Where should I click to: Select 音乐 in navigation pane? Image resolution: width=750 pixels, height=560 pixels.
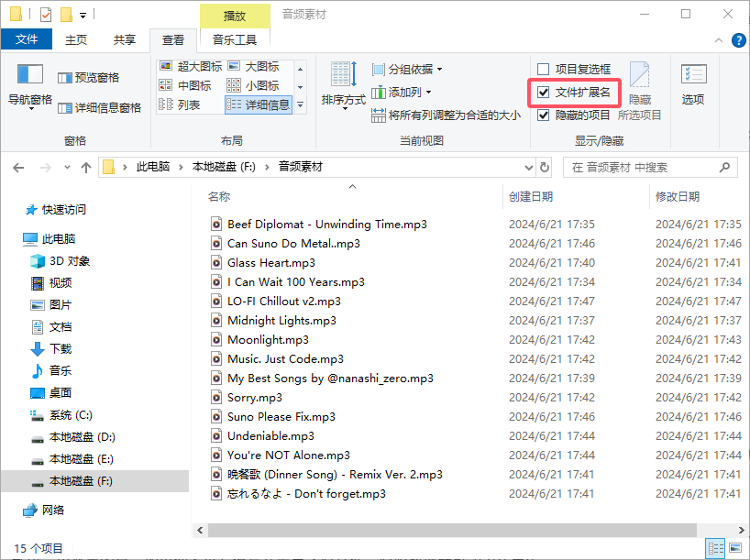(x=51, y=370)
